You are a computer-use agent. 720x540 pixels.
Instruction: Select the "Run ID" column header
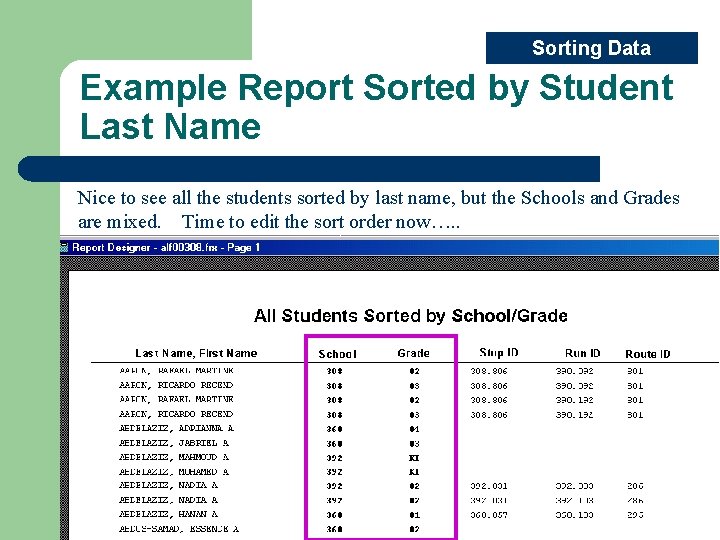(x=582, y=353)
